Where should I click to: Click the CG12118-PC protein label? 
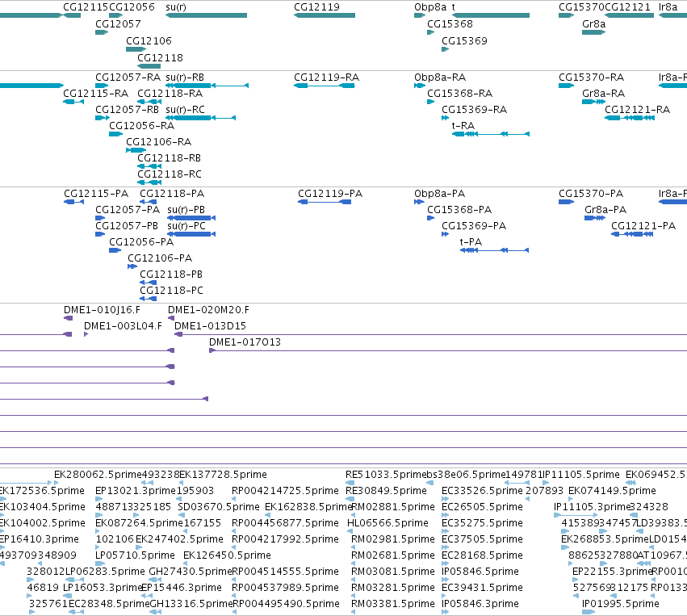click(171, 291)
